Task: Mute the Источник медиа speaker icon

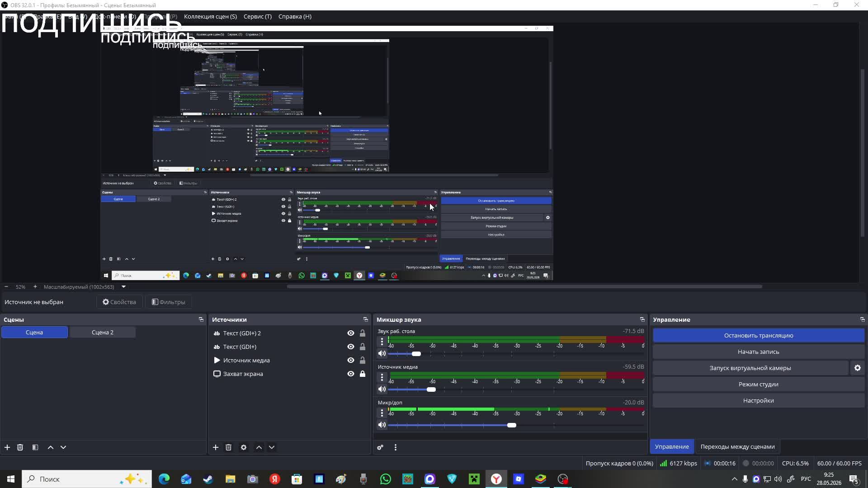Action: [382, 389]
